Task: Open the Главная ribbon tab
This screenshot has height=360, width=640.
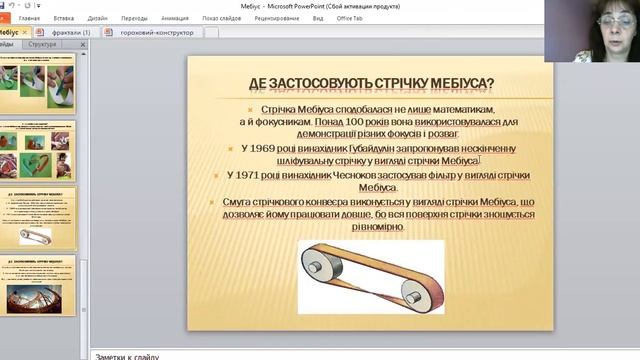Action: [x=29, y=18]
